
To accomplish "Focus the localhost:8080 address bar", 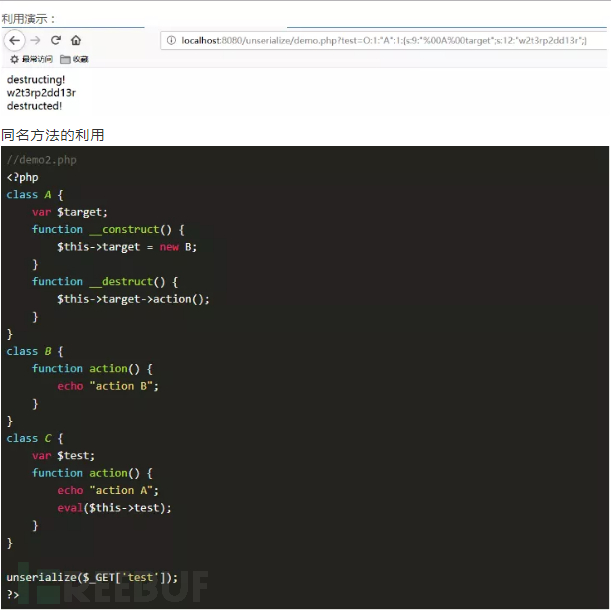I will (x=384, y=41).
